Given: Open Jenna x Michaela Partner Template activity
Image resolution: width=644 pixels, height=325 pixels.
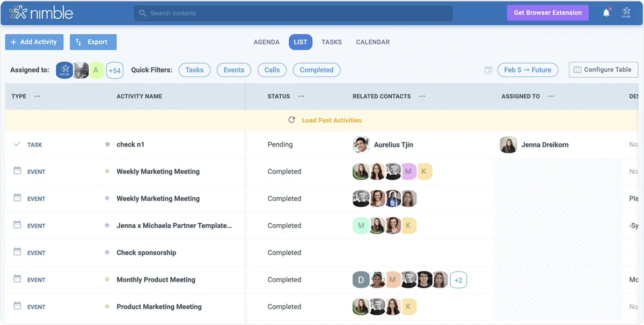Looking at the screenshot, I should 174,225.
